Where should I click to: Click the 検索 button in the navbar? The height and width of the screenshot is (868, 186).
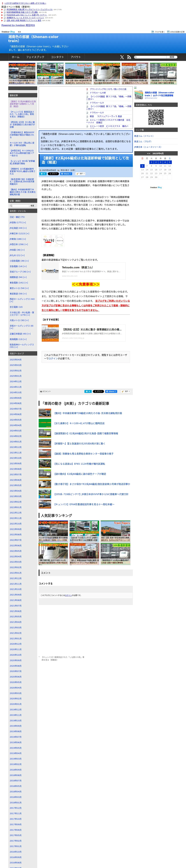172,57
